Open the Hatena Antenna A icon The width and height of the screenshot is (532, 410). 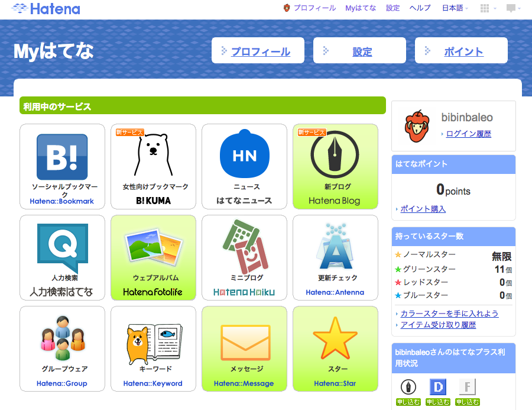click(x=335, y=246)
